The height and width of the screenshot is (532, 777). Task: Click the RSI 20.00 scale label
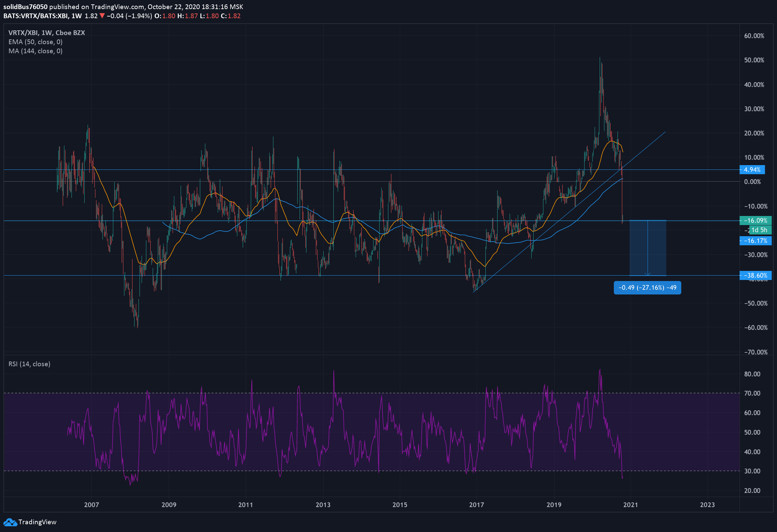pos(752,491)
